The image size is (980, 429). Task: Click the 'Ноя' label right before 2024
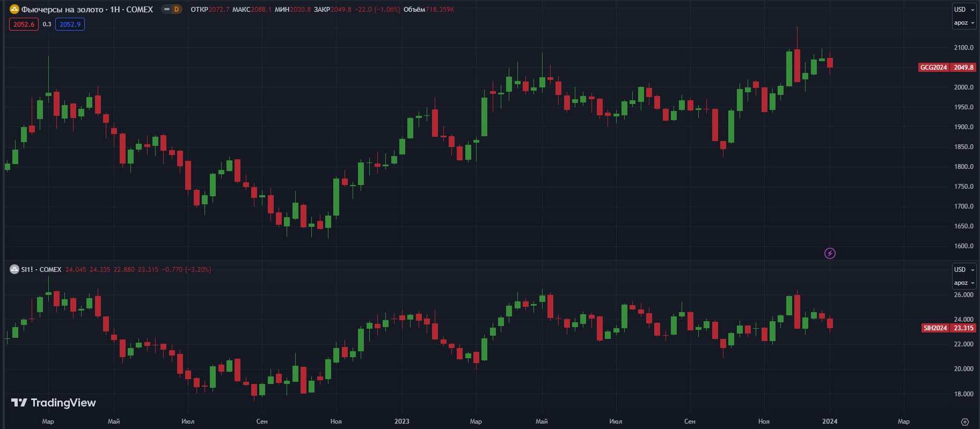point(764,421)
